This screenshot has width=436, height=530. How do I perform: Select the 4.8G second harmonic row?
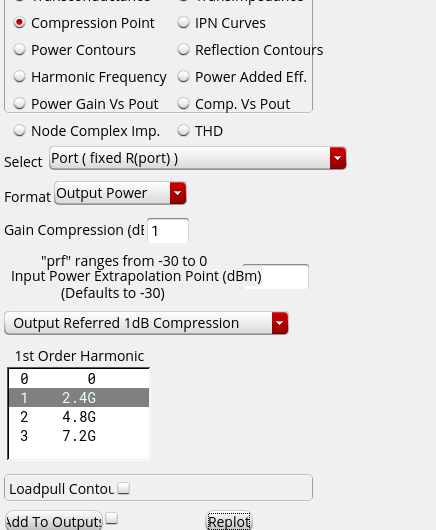79,417
